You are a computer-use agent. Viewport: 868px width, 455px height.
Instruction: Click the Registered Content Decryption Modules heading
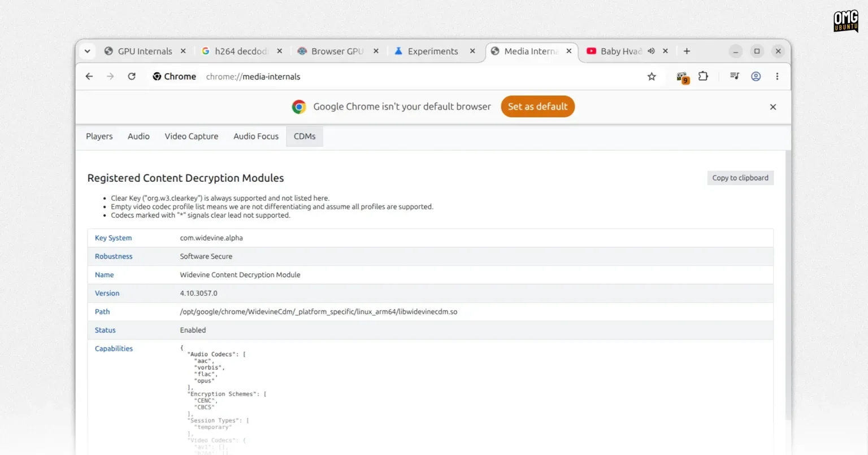click(185, 178)
